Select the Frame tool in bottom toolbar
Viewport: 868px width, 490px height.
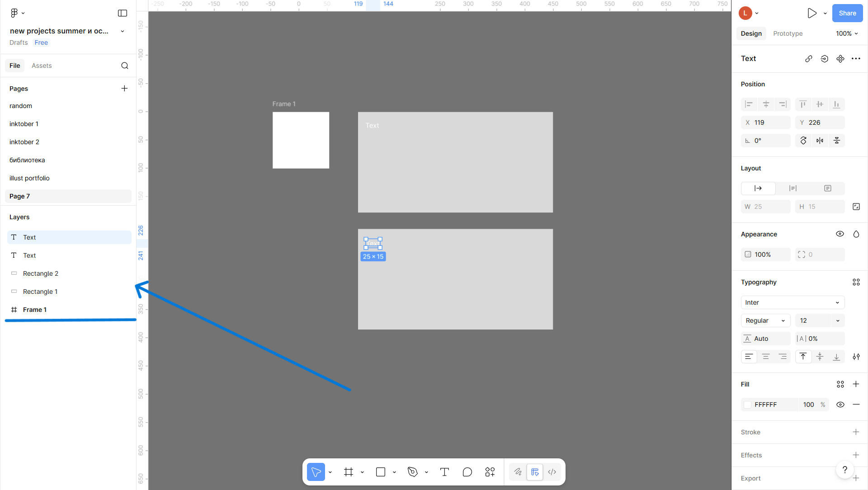348,472
